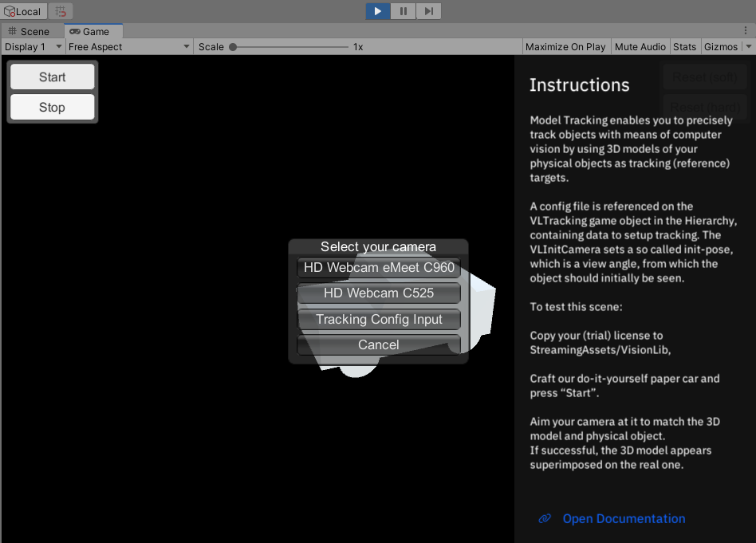
Task: Toggle the Local pivot orientation button
Action: tap(23, 11)
